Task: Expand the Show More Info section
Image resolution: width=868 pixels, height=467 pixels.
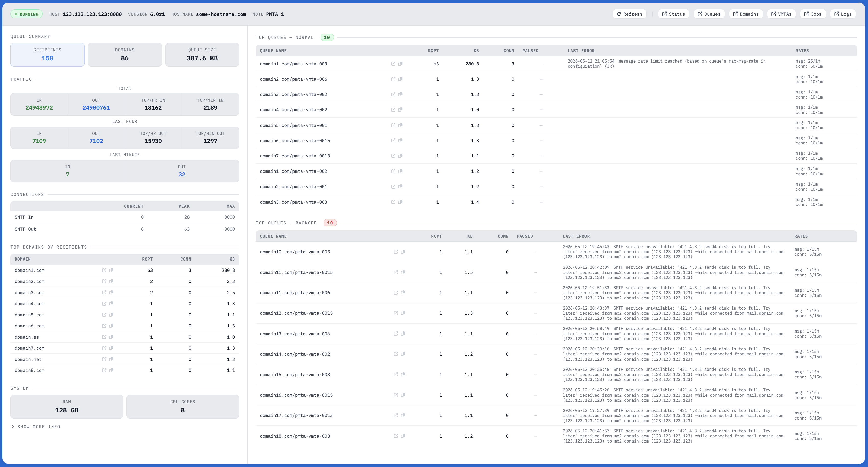Action: (x=36, y=427)
